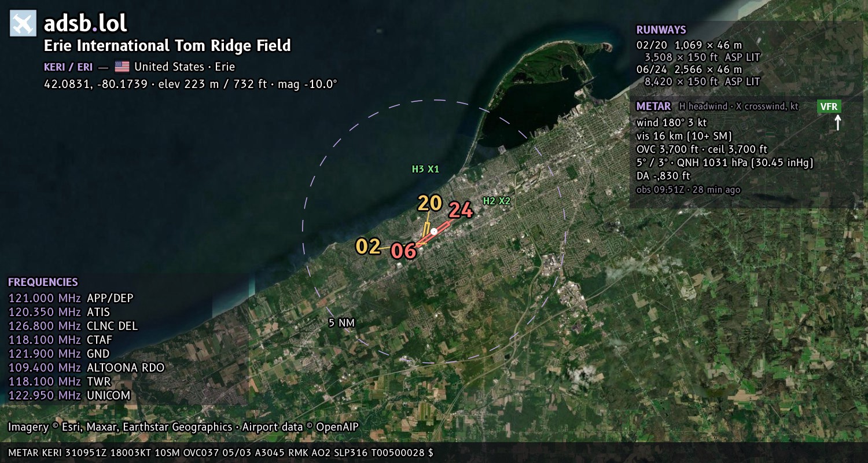
Task: Click the 118.100 MHz CTAF frequency
Action: click(x=60, y=340)
